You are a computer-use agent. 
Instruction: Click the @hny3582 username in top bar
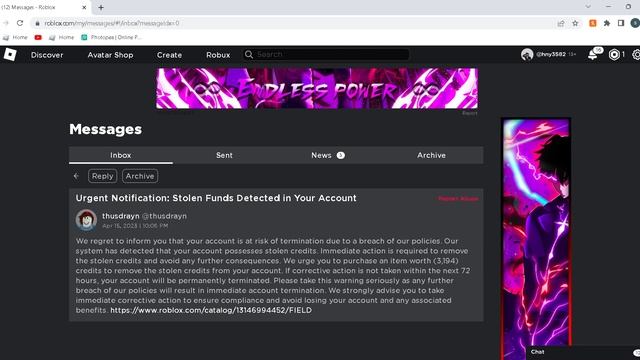(551, 54)
